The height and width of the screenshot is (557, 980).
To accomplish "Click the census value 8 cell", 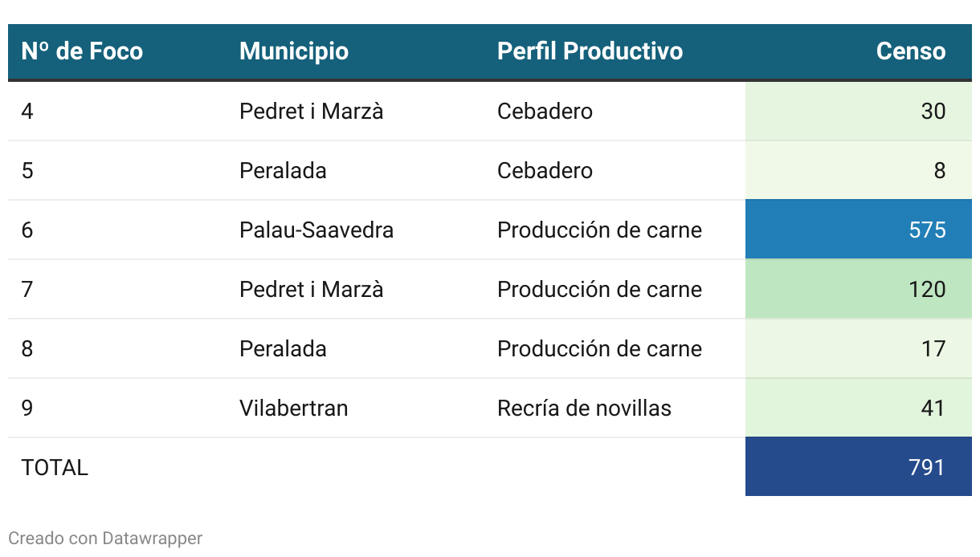I will click(x=858, y=170).
